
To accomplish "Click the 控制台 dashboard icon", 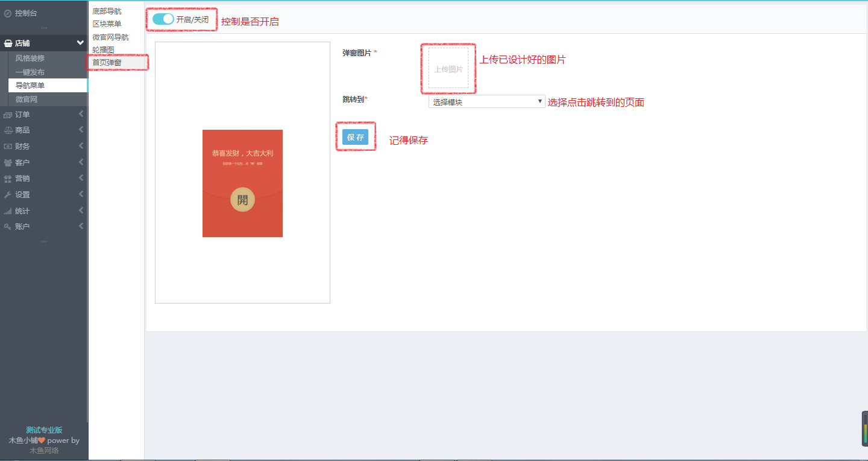I will coord(8,13).
